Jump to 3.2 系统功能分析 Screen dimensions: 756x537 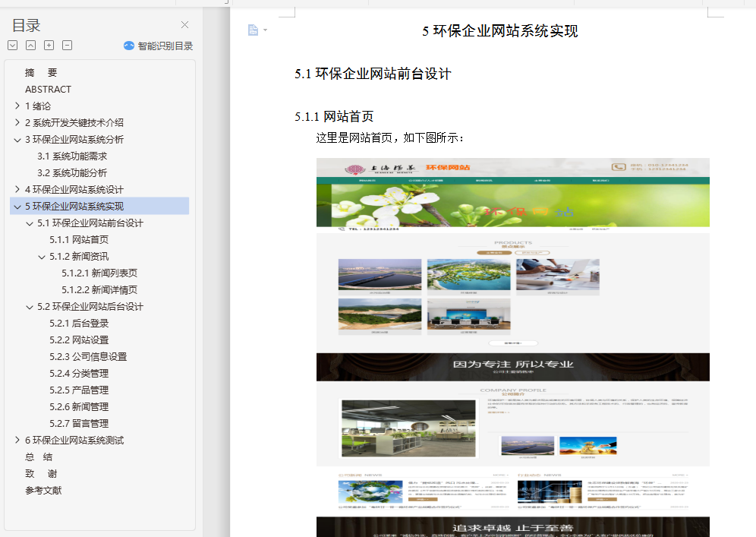coord(72,172)
